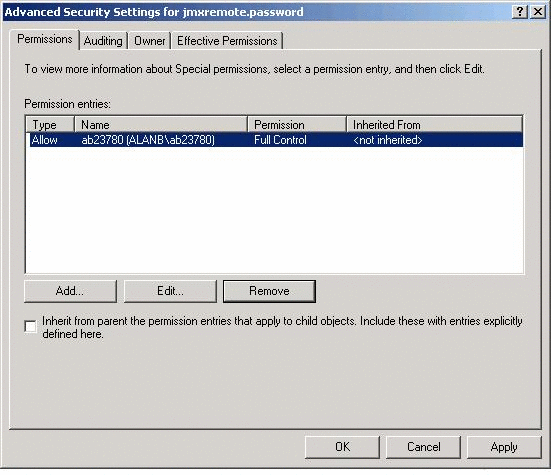Remove the selected permission entry

tap(269, 291)
